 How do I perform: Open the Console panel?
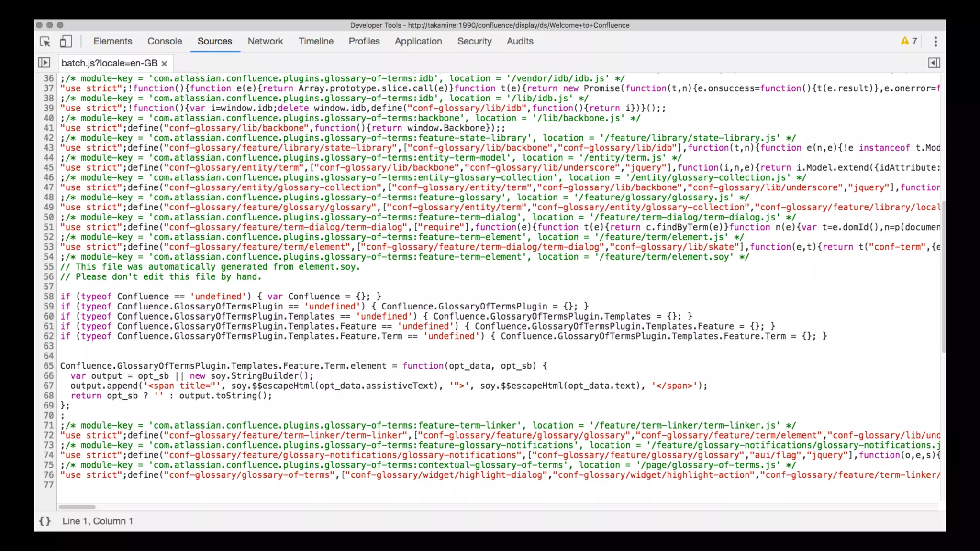pyautogui.click(x=165, y=41)
